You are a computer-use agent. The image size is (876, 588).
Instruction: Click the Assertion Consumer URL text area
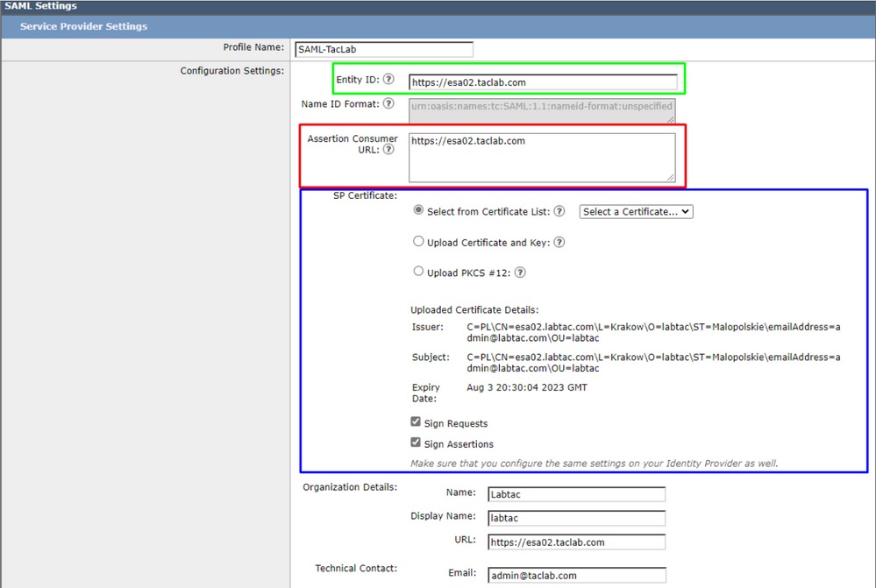[544, 156]
